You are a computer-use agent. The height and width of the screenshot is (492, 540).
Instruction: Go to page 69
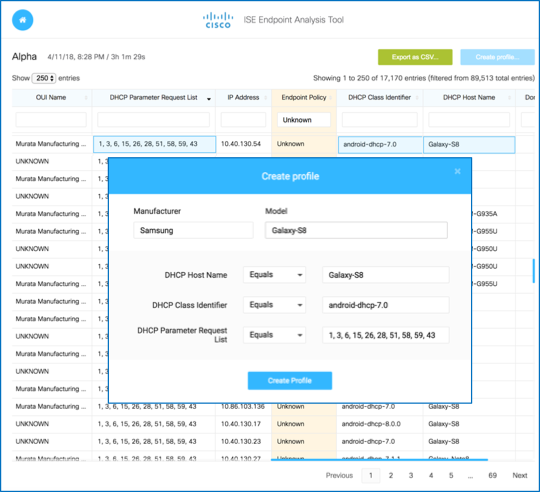(x=492, y=475)
